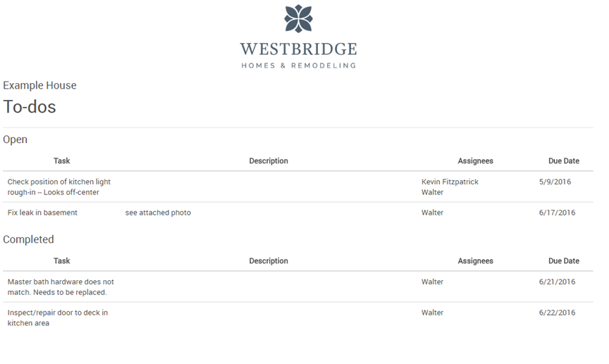609x364 pixels.
Task: Click the Completed section heading
Action: click(28, 239)
